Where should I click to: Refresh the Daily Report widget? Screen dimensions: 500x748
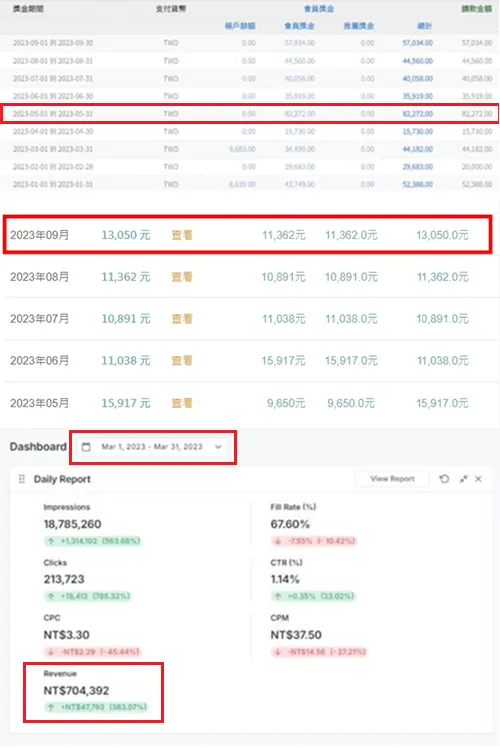(444, 479)
